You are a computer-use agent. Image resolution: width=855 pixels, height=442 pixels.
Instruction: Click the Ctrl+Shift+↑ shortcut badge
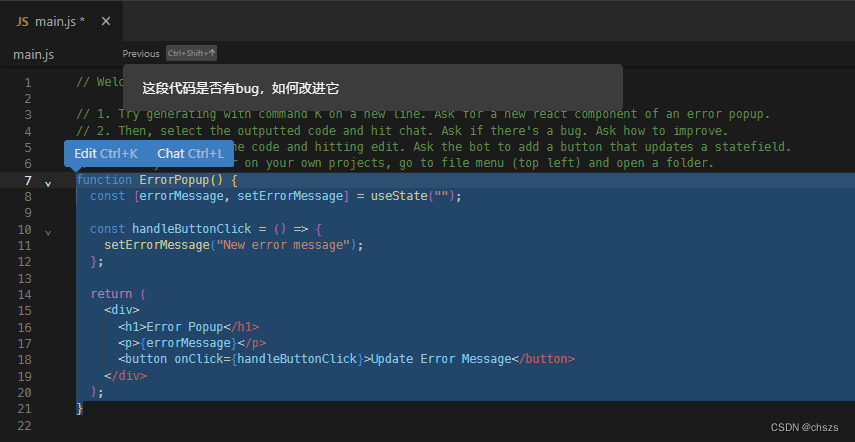[x=191, y=53]
